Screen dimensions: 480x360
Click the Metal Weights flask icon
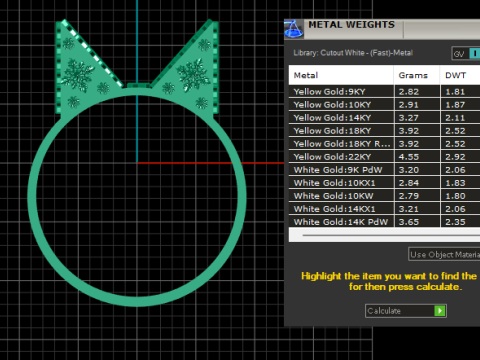[294, 29]
